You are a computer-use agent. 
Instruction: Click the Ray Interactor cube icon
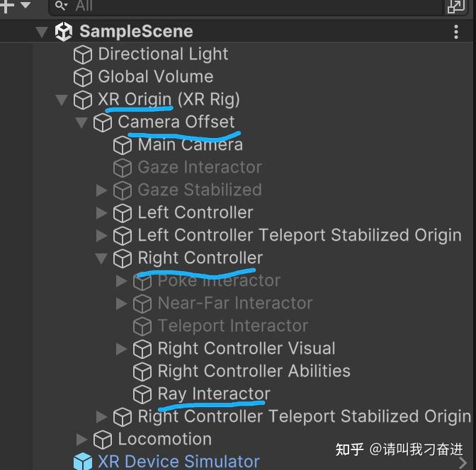coord(142,394)
